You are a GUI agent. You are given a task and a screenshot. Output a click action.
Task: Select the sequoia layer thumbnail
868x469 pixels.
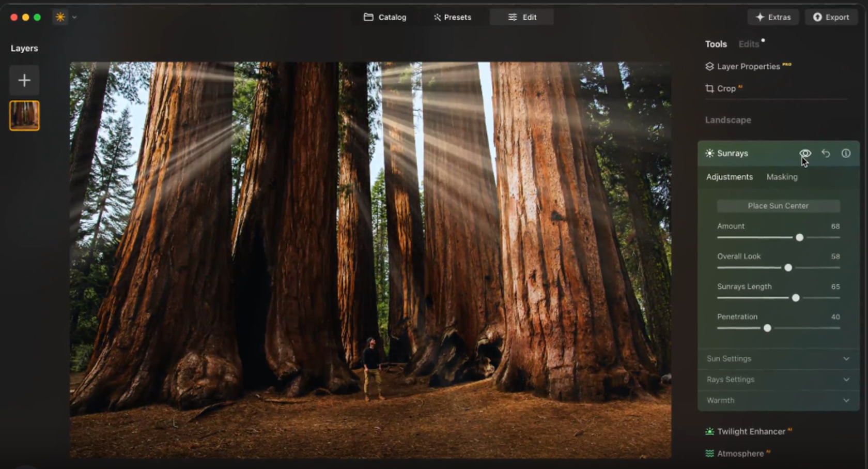[x=24, y=115]
